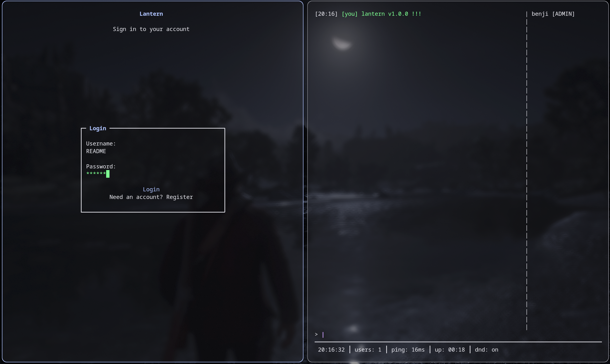Click the Login panel header label
Screen dimensions: 610x364
98,128
